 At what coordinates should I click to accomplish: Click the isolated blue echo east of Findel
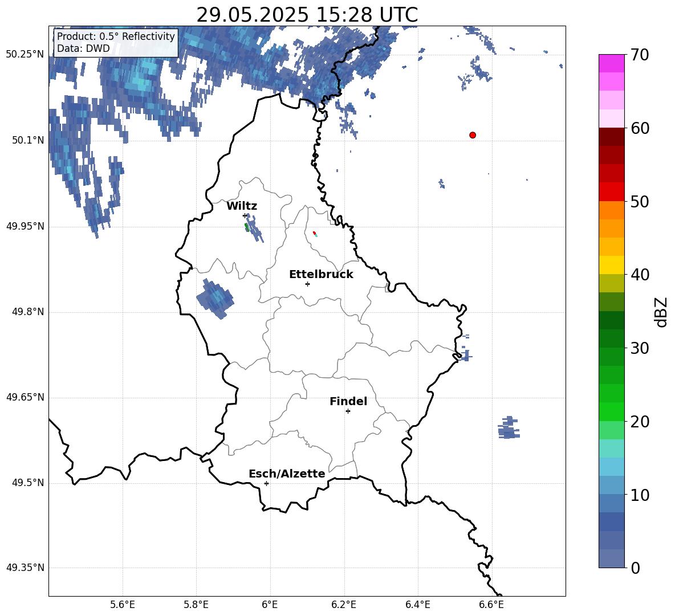coord(509,427)
